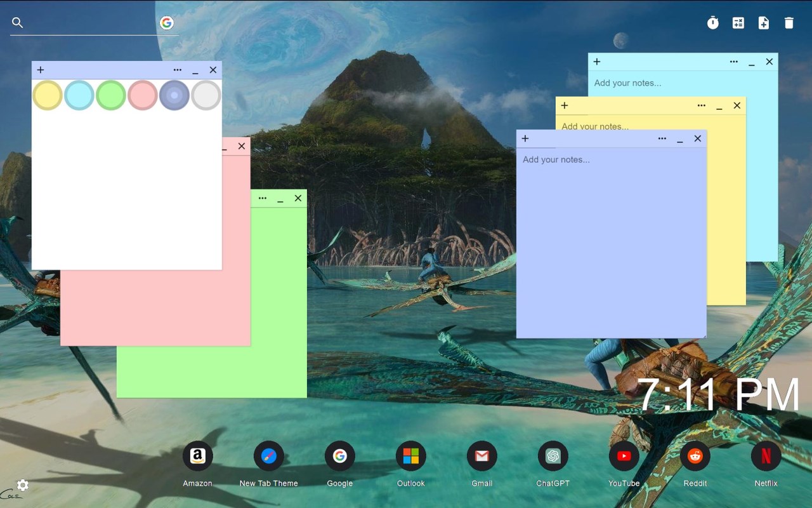The height and width of the screenshot is (508, 812).
Task: Pick the yellow color swatch
Action: 48,95
